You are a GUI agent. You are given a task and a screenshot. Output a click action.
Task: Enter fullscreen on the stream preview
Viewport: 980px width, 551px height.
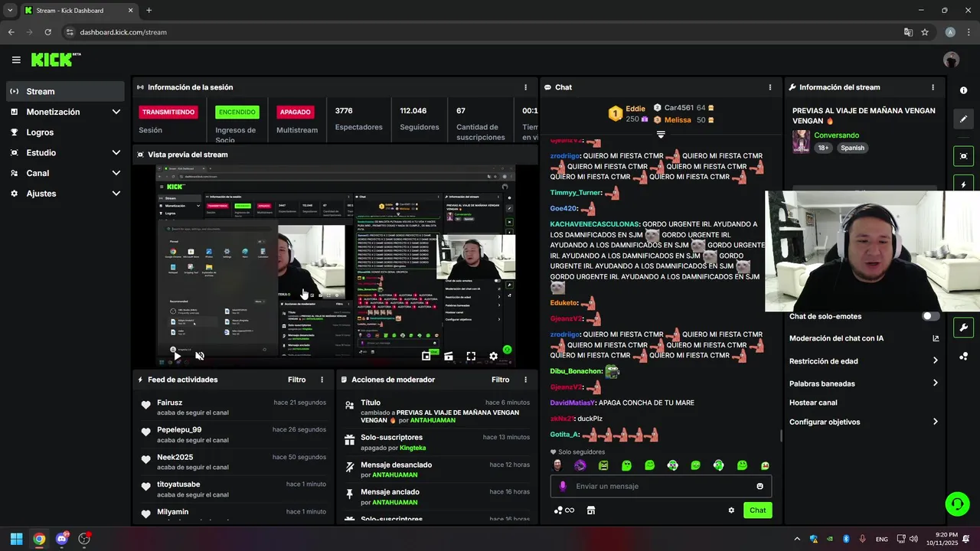[x=471, y=356]
